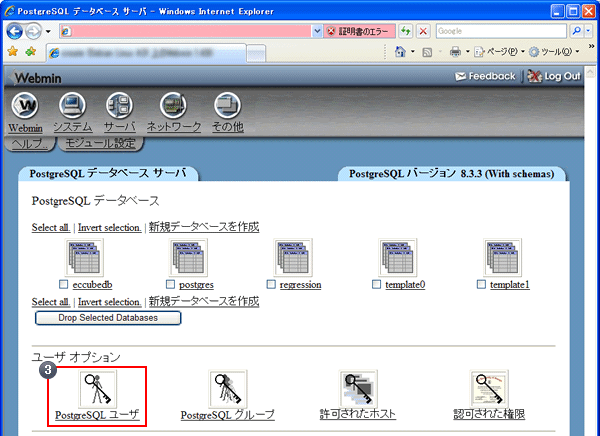
Task: Click the Log Out link
Action: click(x=554, y=76)
